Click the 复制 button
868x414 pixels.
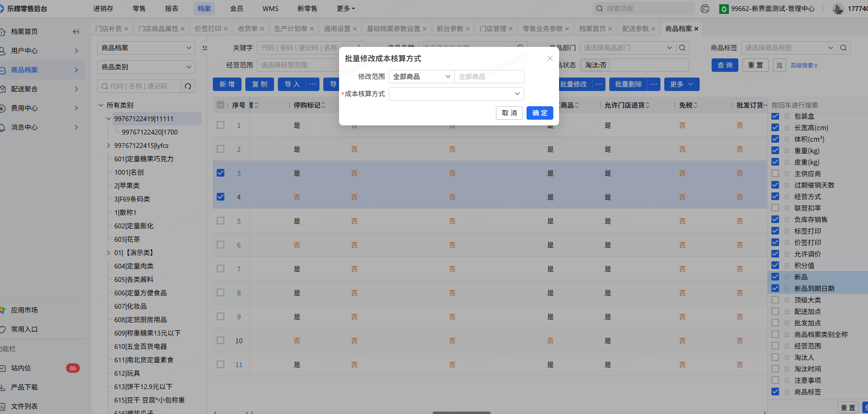(260, 84)
